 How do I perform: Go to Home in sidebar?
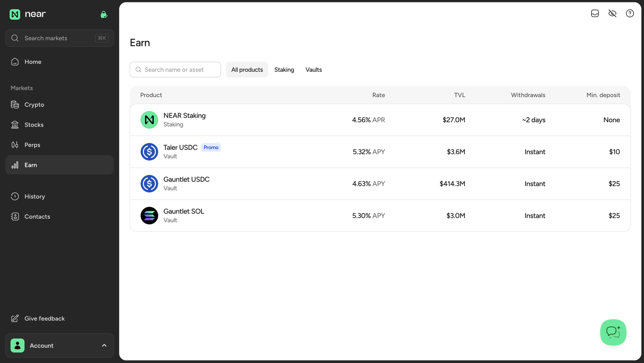60,62
